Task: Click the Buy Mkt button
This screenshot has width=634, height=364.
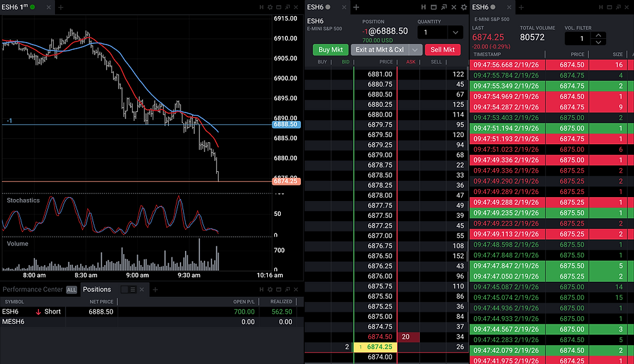Action: [x=331, y=50]
